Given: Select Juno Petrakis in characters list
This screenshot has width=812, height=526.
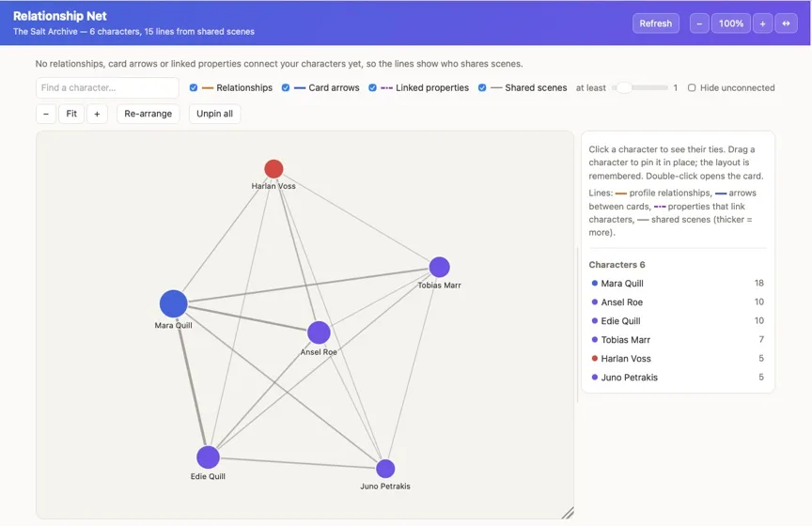Looking at the screenshot, I should click(678, 378).
